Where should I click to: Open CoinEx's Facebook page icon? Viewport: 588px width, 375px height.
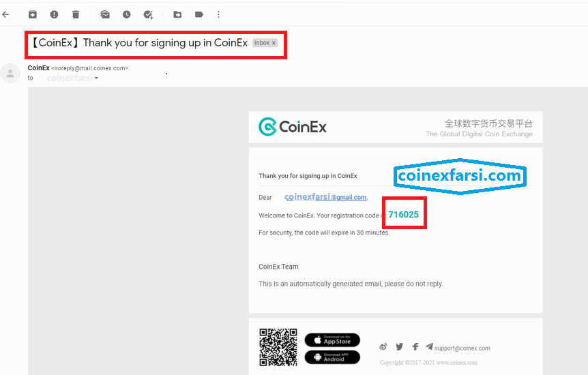coord(415,347)
